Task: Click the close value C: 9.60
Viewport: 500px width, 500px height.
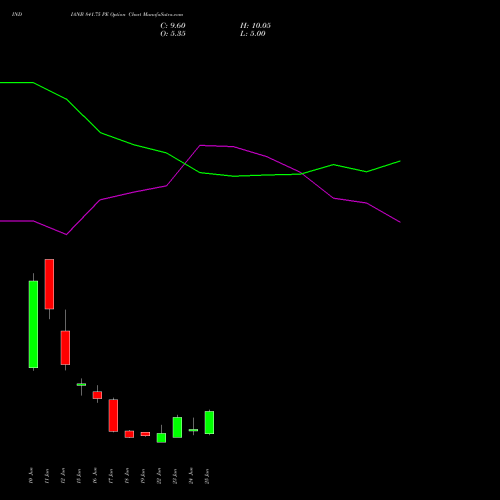Action: pyautogui.click(x=173, y=26)
